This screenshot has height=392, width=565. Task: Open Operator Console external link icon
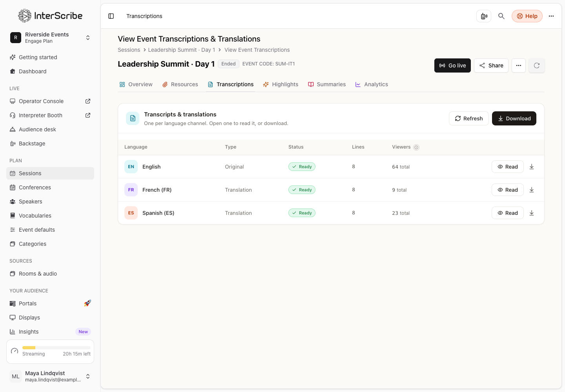coord(88,101)
